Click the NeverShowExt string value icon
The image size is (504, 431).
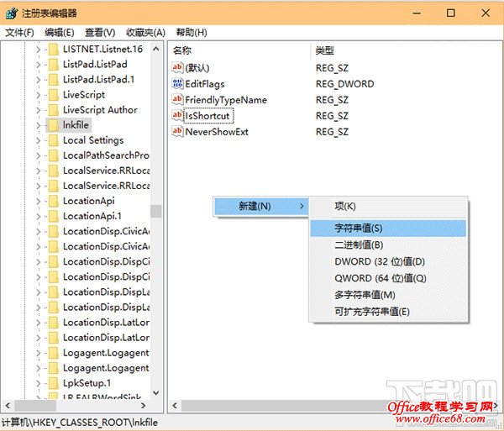(177, 131)
